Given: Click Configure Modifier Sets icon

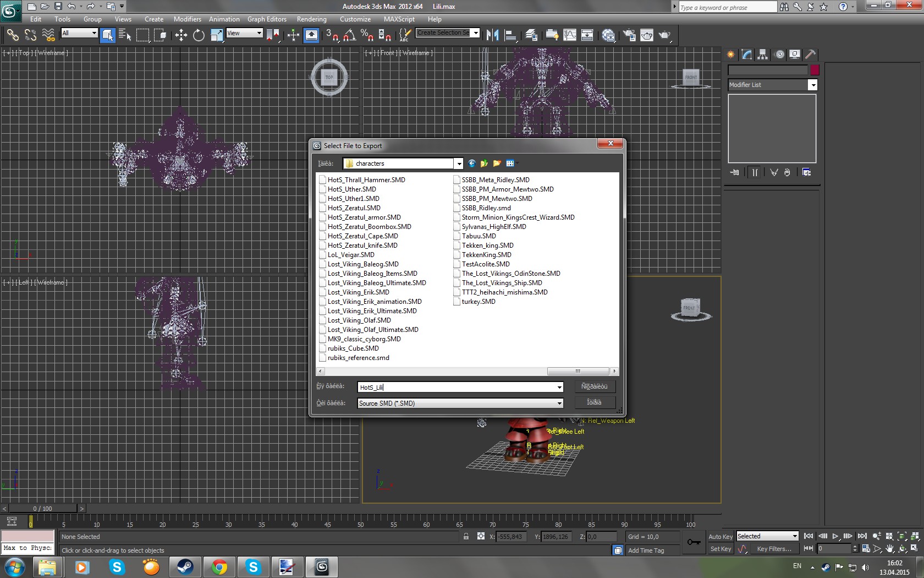Looking at the screenshot, I should [806, 172].
